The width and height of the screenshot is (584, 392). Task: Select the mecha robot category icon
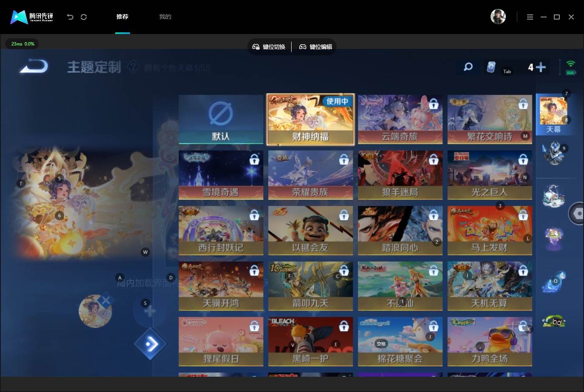[x=553, y=153]
